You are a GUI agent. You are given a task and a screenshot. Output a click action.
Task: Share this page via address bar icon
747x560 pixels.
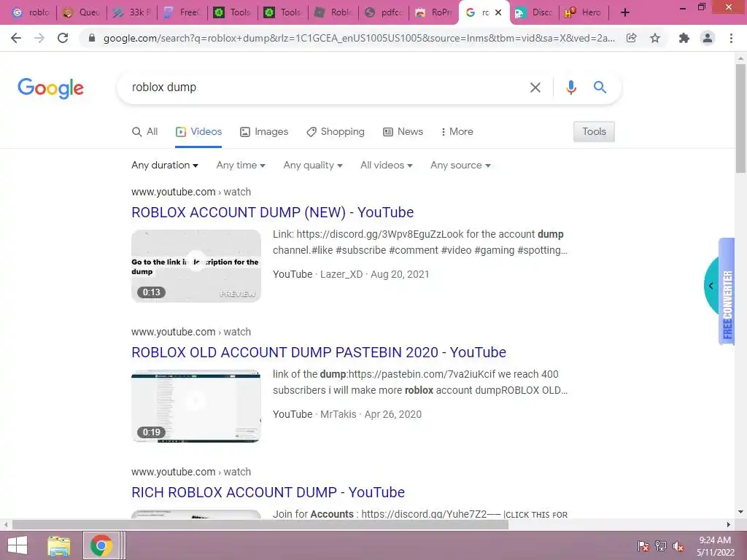[631, 38]
